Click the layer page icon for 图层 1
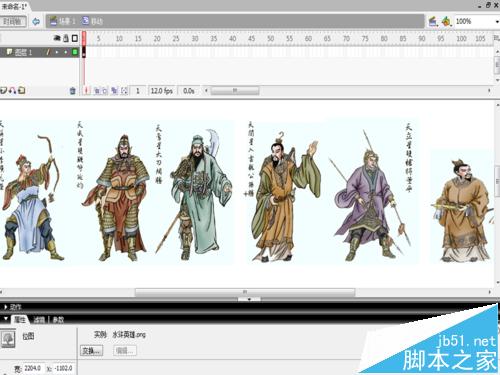500x375 pixels. [10, 52]
